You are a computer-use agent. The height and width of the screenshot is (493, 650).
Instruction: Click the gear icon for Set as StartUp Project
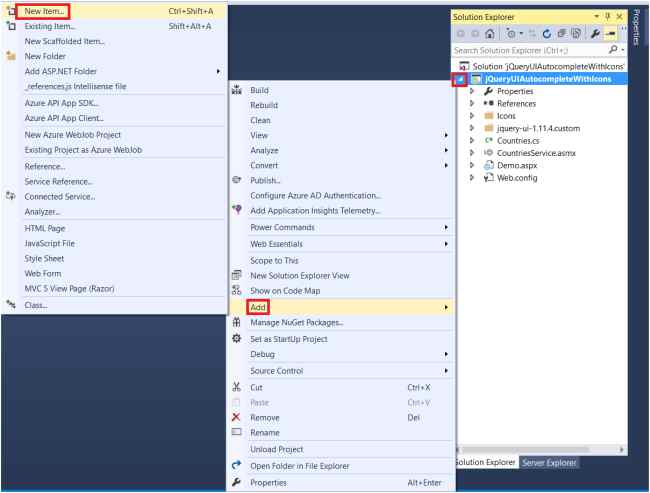[x=237, y=338]
